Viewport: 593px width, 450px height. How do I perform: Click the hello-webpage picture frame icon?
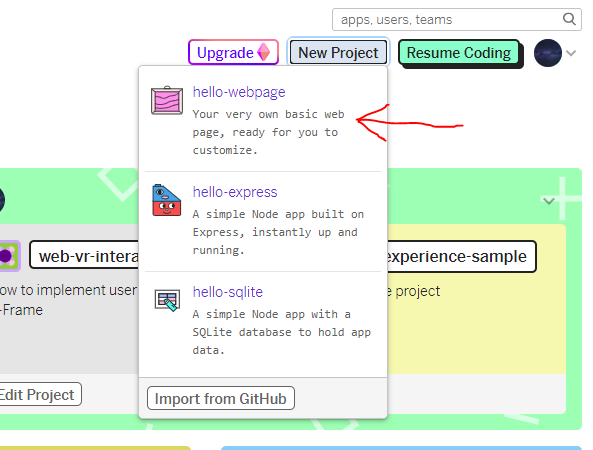pyautogui.click(x=167, y=100)
